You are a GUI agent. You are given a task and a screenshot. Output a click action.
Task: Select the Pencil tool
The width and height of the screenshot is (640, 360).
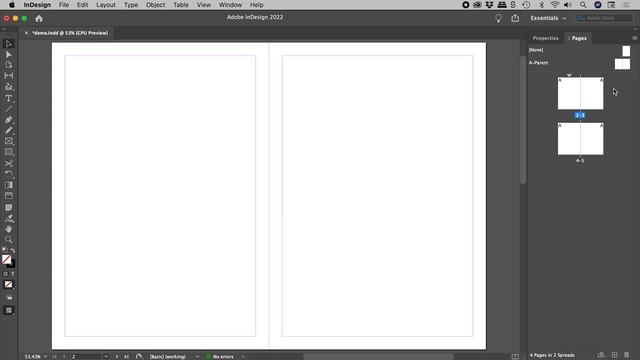(x=9, y=131)
